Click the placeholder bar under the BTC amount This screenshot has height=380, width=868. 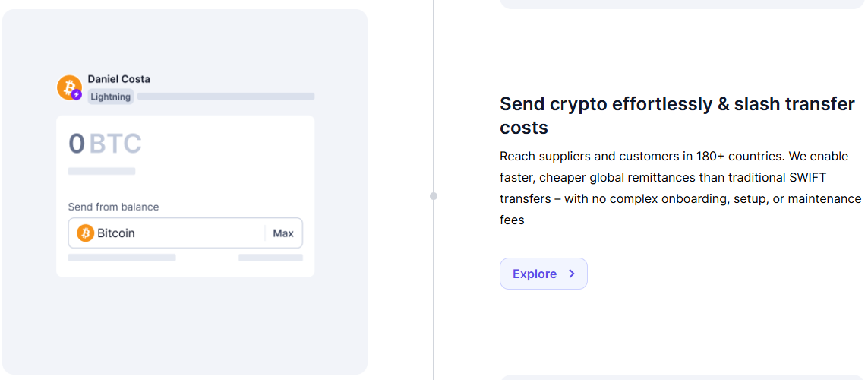click(x=102, y=171)
